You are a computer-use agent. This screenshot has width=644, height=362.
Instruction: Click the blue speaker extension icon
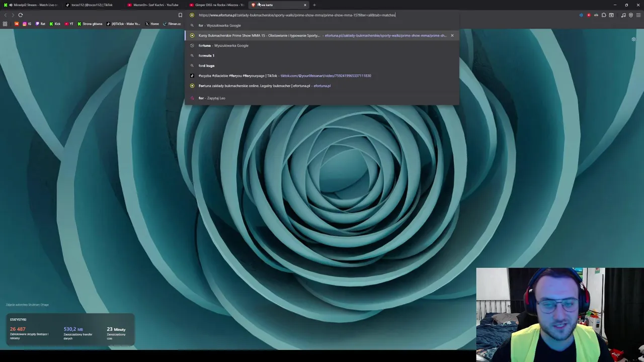click(x=581, y=15)
